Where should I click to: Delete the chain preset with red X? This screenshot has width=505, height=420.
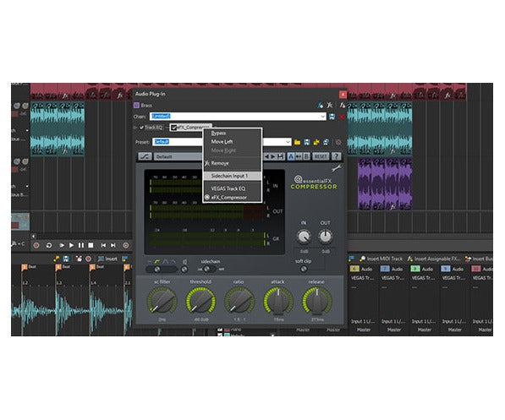point(342,117)
